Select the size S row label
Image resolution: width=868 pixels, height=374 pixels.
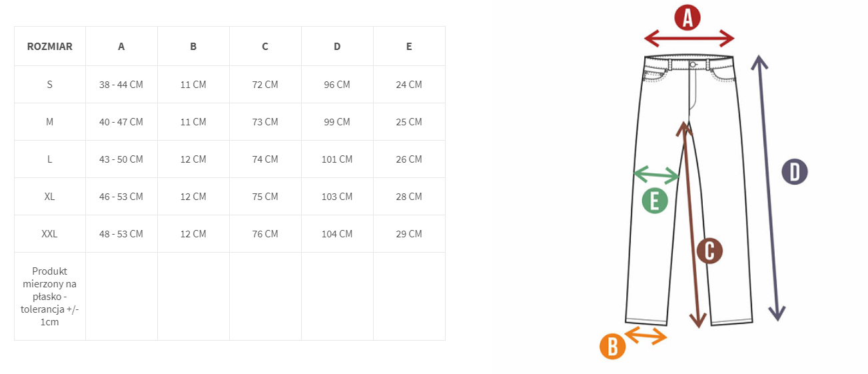click(x=50, y=85)
